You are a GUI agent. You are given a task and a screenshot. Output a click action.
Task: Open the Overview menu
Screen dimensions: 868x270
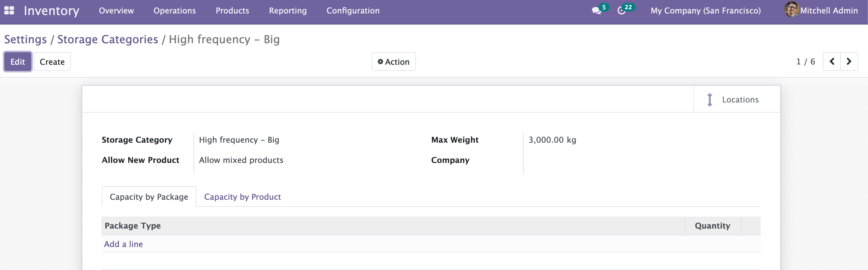[116, 11]
